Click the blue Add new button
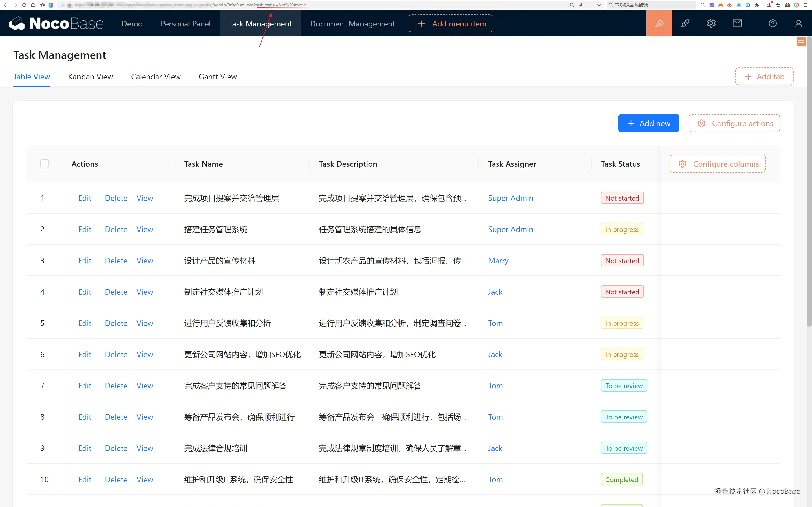The width and height of the screenshot is (812, 507). tap(648, 123)
